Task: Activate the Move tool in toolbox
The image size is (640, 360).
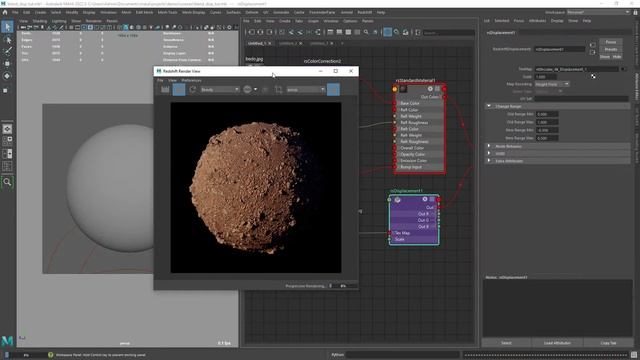Action: [x=7, y=63]
